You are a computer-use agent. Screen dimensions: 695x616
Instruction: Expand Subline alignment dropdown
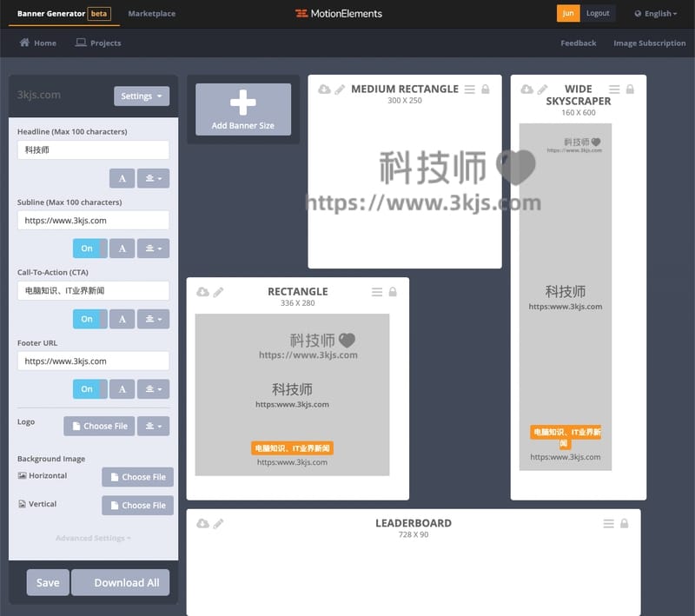click(154, 248)
